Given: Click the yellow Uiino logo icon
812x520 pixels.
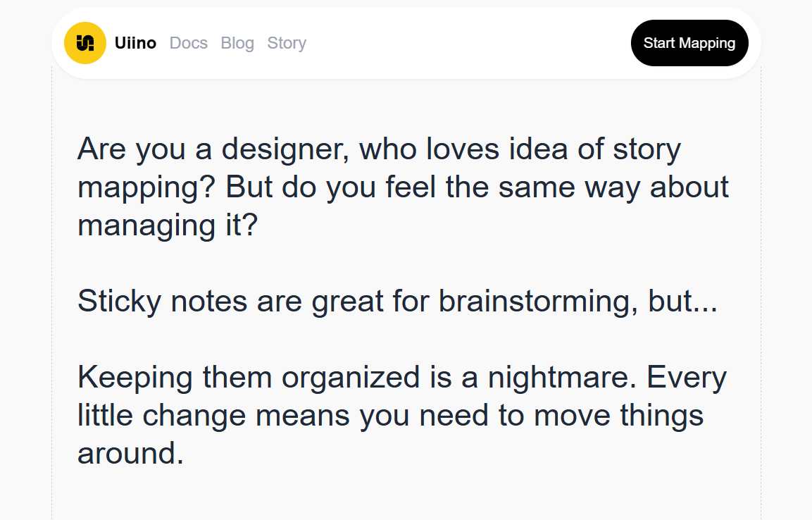Looking at the screenshot, I should coord(85,43).
